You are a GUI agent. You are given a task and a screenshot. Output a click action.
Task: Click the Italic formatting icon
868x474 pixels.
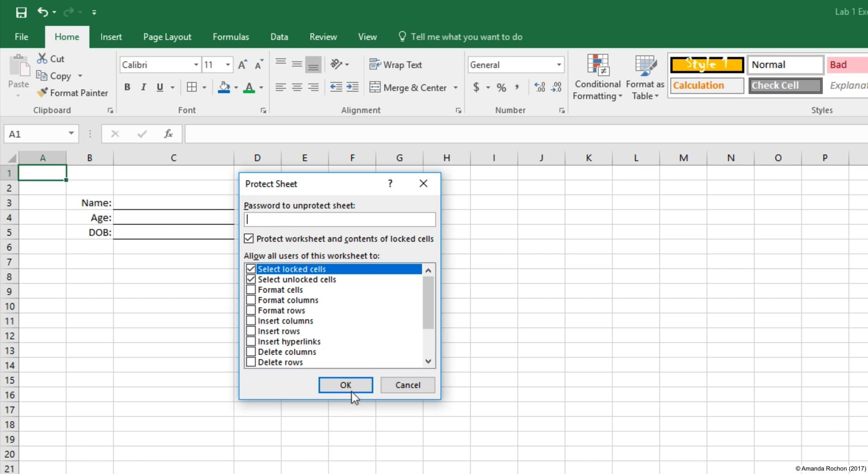pos(143,87)
